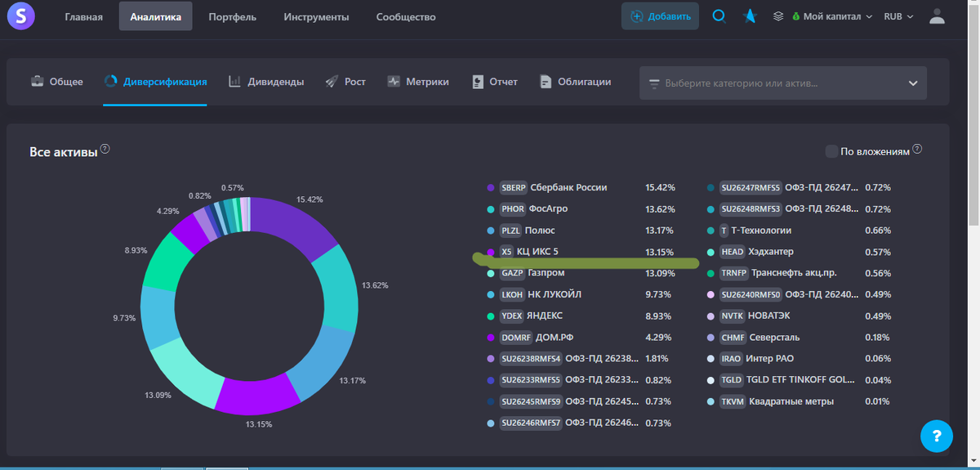This screenshot has width=980, height=470.
Task: Expand the Мой капитал dropdown
Action: click(831, 16)
